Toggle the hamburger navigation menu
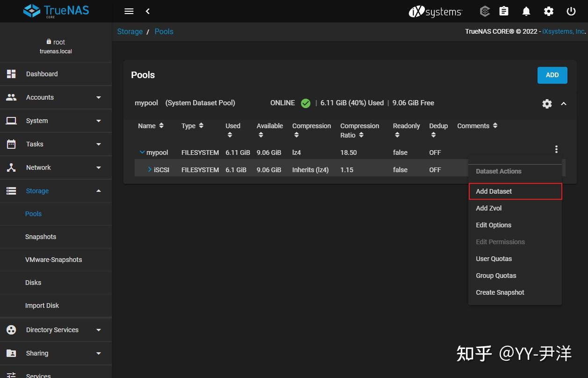Image resolution: width=588 pixels, height=378 pixels. (129, 11)
